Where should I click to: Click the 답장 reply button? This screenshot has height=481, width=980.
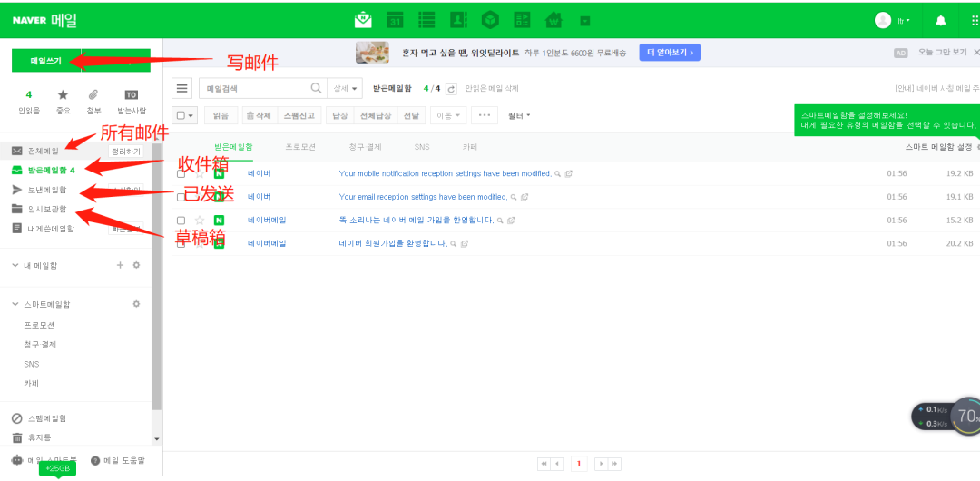point(339,115)
